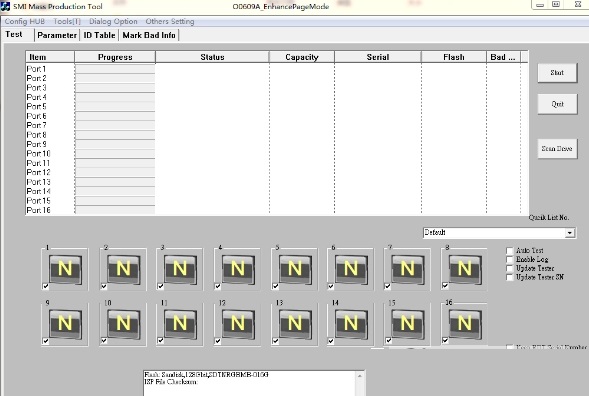Open the Tools menu
This screenshot has height=396, width=589.
point(67,21)
